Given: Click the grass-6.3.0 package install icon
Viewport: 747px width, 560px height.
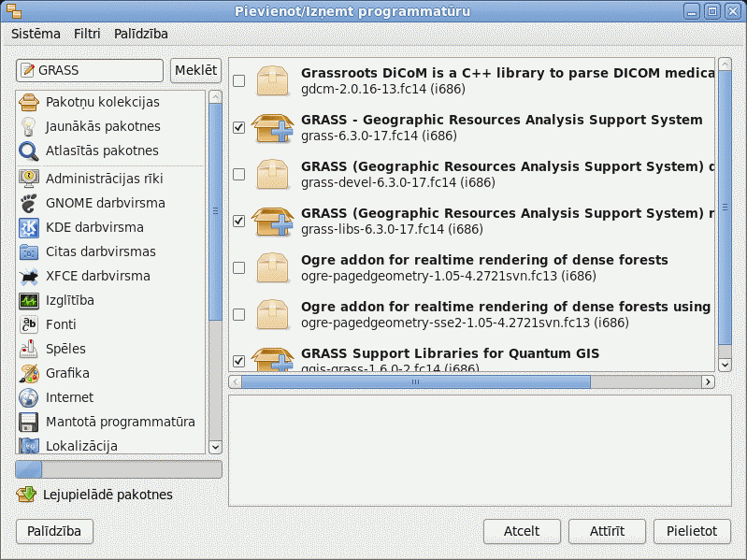Looking at the screenshot, I should (x=272, y=128).
